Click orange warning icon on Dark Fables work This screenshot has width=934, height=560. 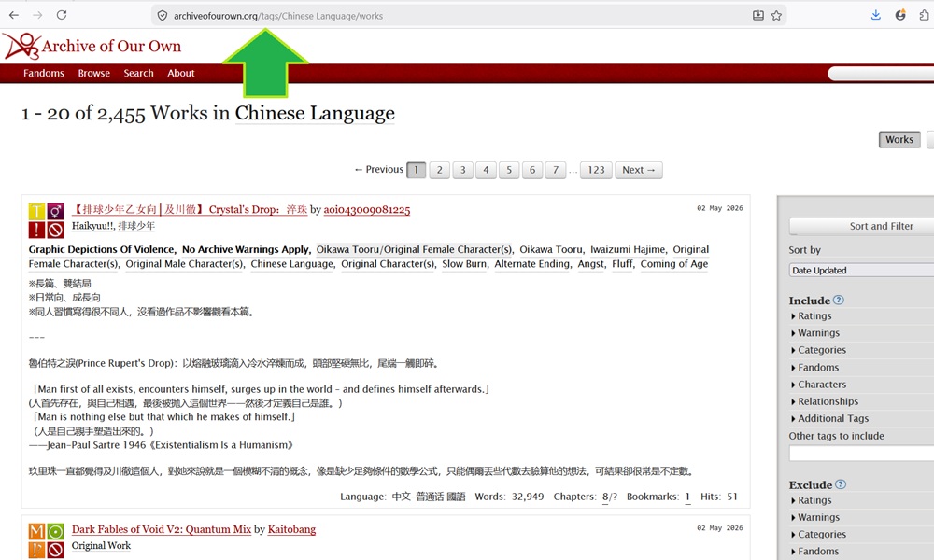(x=37, y=550)
